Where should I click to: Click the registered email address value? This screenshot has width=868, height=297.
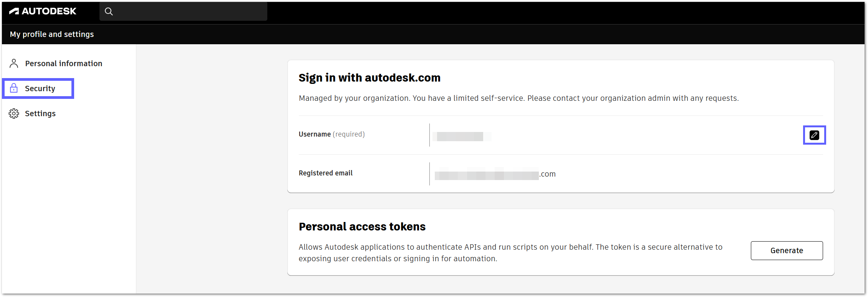[x=495, y=175]
